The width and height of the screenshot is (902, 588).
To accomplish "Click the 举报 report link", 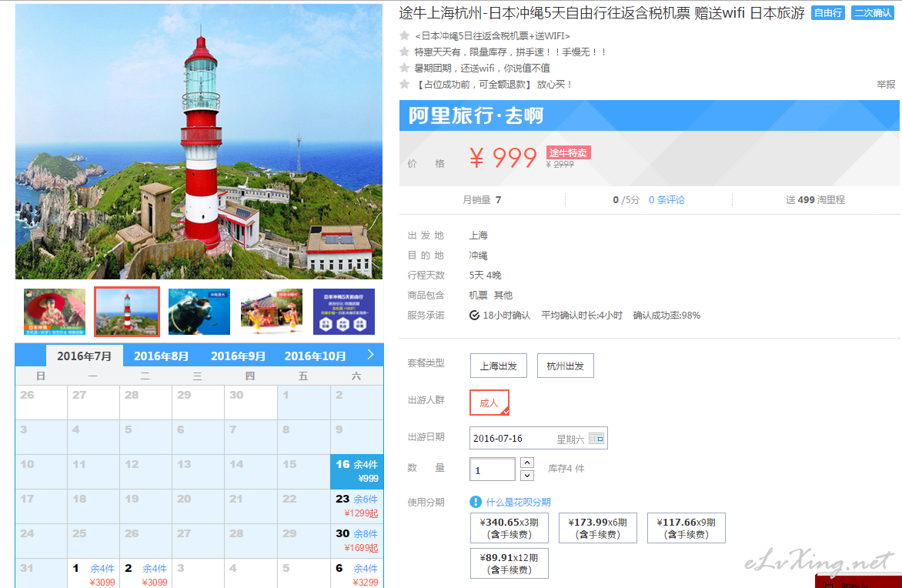I will (x=886, y=85).
